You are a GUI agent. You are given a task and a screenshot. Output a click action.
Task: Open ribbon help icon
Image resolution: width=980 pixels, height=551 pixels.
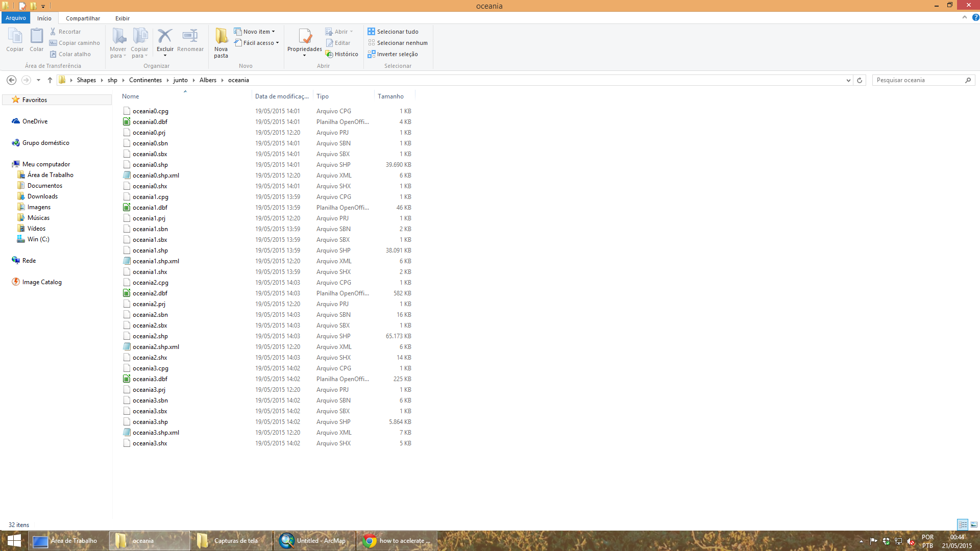(975, 17)
